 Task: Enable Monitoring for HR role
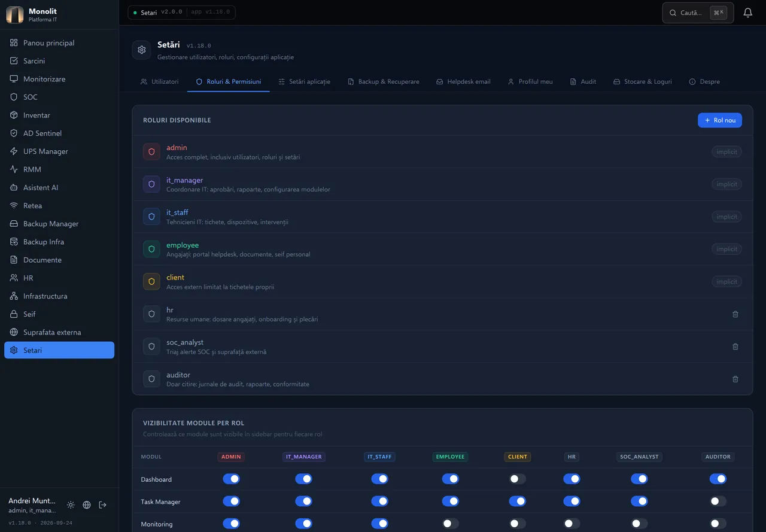[572, 524]
